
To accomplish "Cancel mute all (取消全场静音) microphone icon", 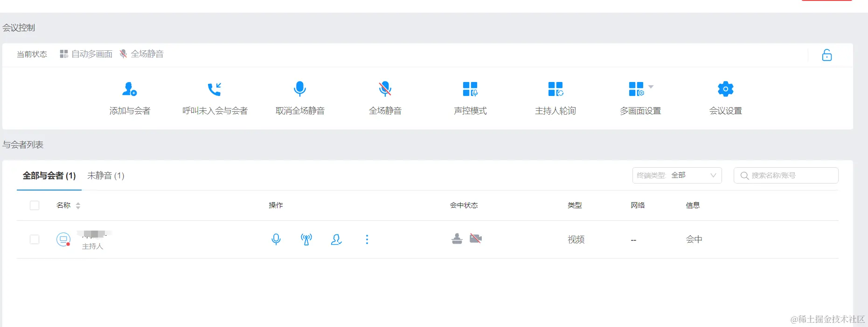I will [x=300, y=89].
